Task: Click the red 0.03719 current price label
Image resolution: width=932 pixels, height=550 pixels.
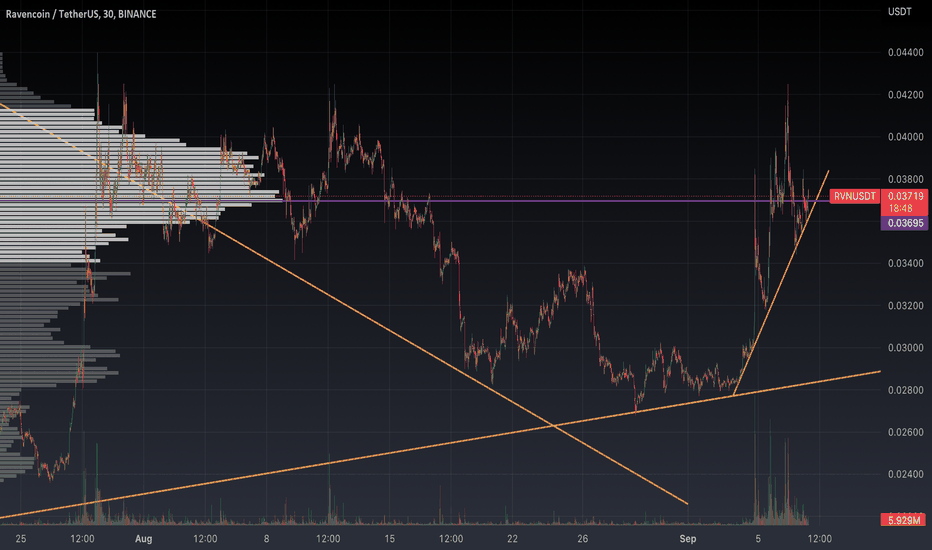Action: pos(905,196)
